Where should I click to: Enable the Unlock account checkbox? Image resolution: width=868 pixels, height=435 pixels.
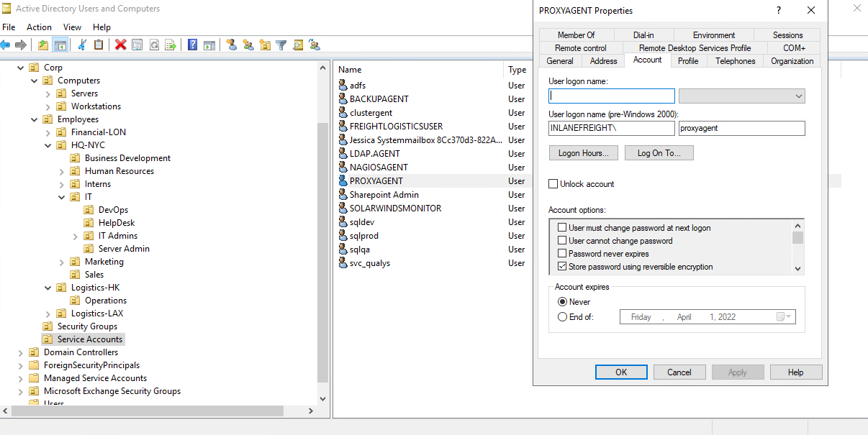[553, 184]
